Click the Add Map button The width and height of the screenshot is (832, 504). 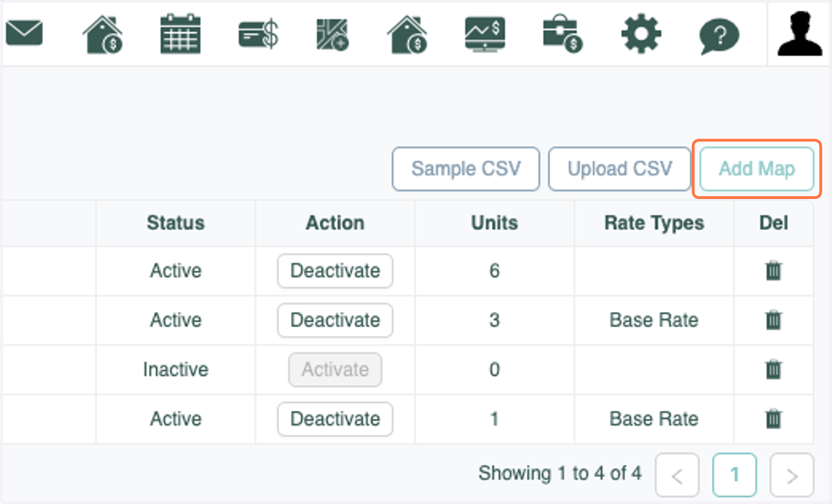pyautogui.click(x=756, y=168)
